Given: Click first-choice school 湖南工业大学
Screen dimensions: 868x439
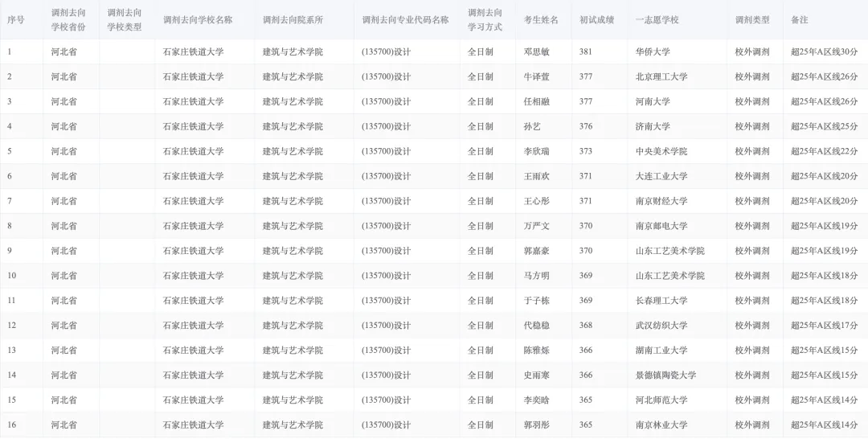Looking at the screenshot, I should [x=661, y=351].
